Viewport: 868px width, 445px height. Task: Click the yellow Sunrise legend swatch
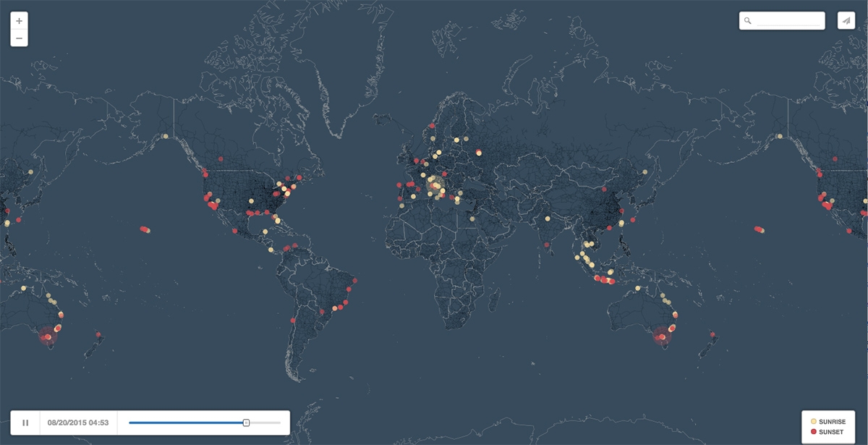(814, 420)
